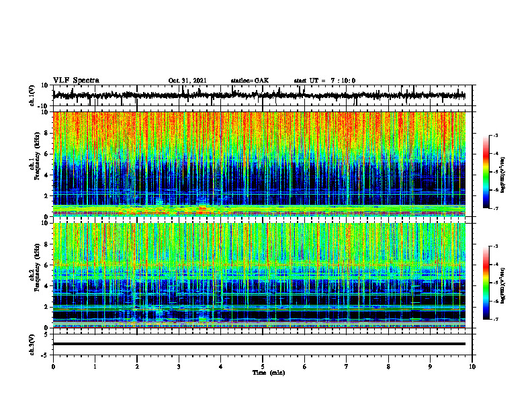
Task: Click the ch.2 spectrogram plot area
Action: click(x=259, y=275)
